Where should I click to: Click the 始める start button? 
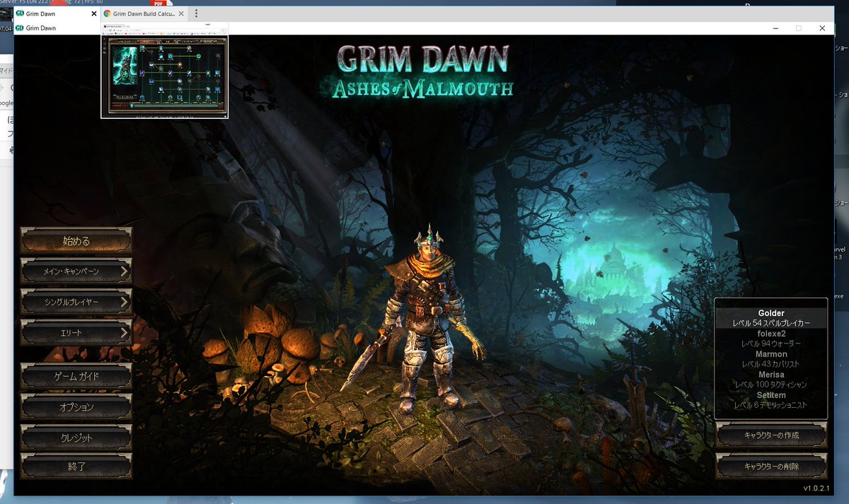coord(76,240)
